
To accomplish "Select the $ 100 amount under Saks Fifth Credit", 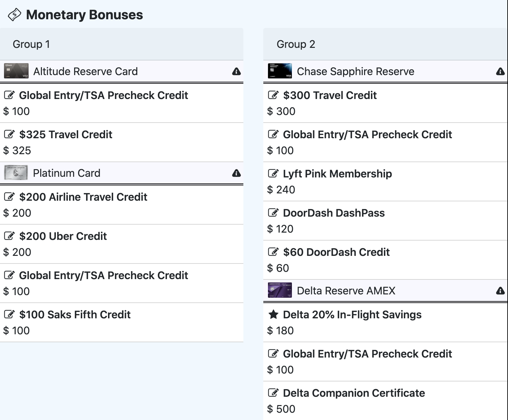I will point(16,331).
